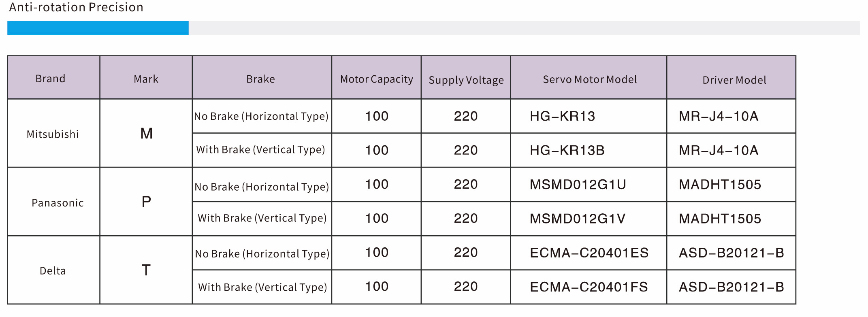
Task: Select the Supply Voltage column header
Action: (466, 80)
